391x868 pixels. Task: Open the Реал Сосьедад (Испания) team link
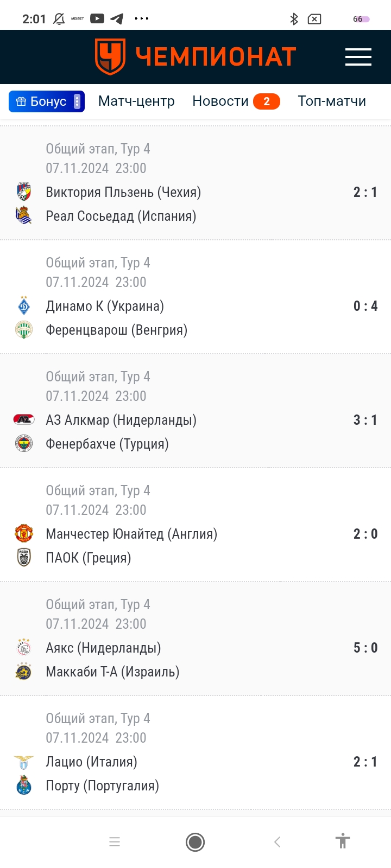(121, 216)
